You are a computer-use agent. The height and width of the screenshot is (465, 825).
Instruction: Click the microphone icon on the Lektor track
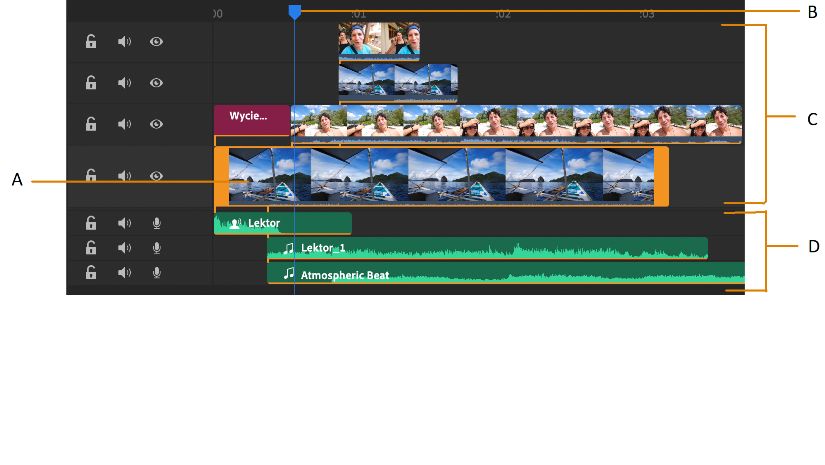point(157,223)
